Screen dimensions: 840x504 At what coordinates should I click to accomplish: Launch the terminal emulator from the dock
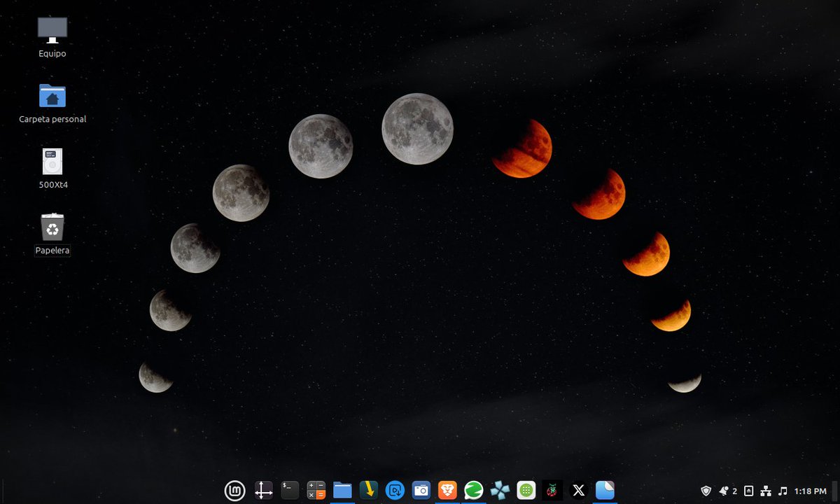tap(289, 490)
